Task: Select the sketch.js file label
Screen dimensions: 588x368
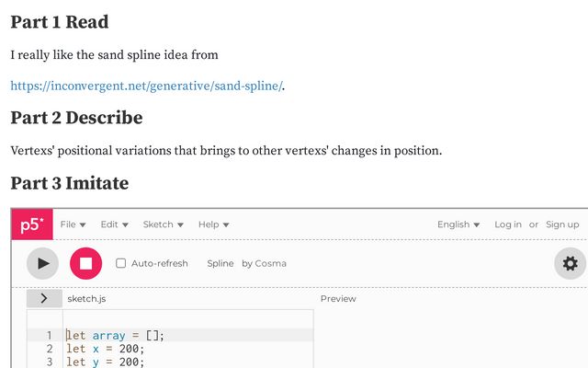Action: [86, 299]
